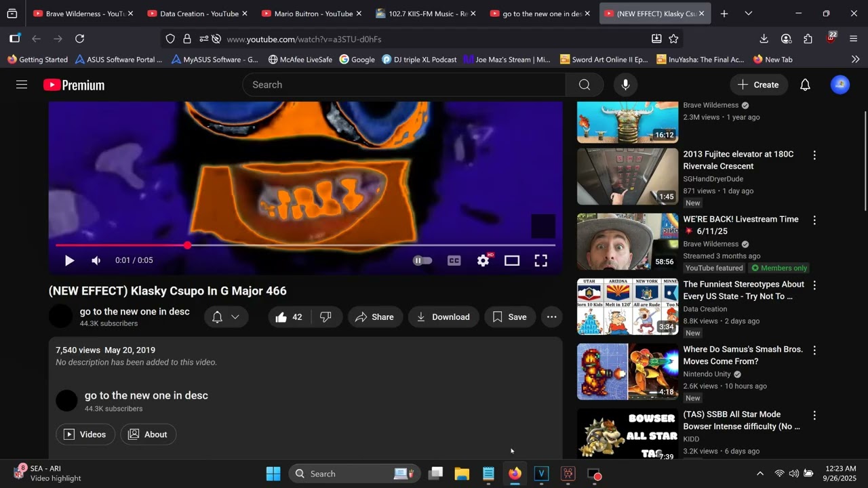Open Where Do Samus's Moves video title

(743, 355)
